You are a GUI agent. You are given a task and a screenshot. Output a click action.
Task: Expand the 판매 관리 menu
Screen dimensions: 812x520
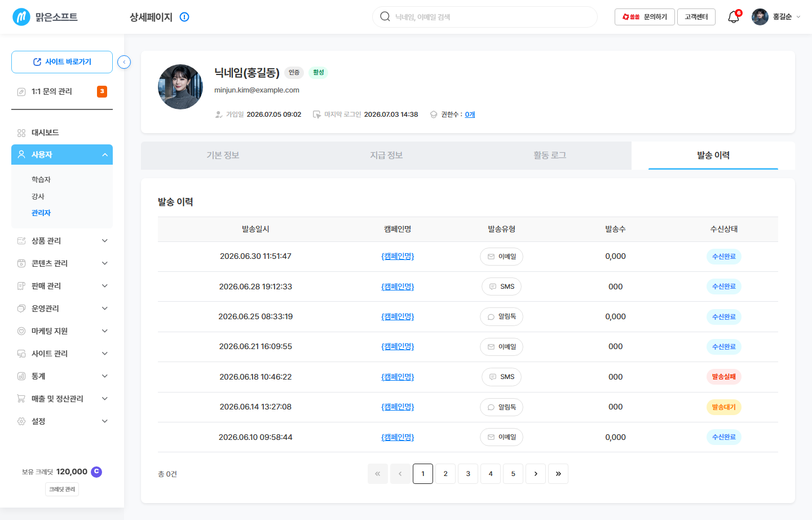point(105,286)
